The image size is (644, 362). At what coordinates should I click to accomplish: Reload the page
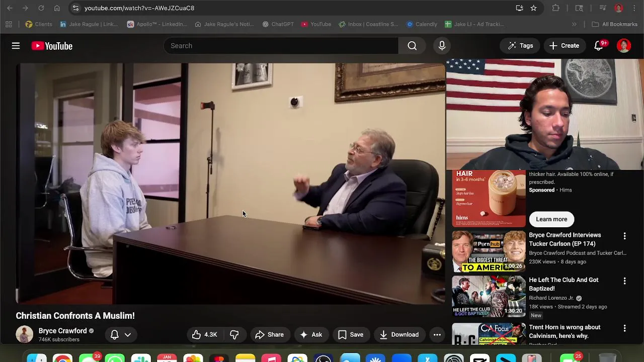coord(41,8)
